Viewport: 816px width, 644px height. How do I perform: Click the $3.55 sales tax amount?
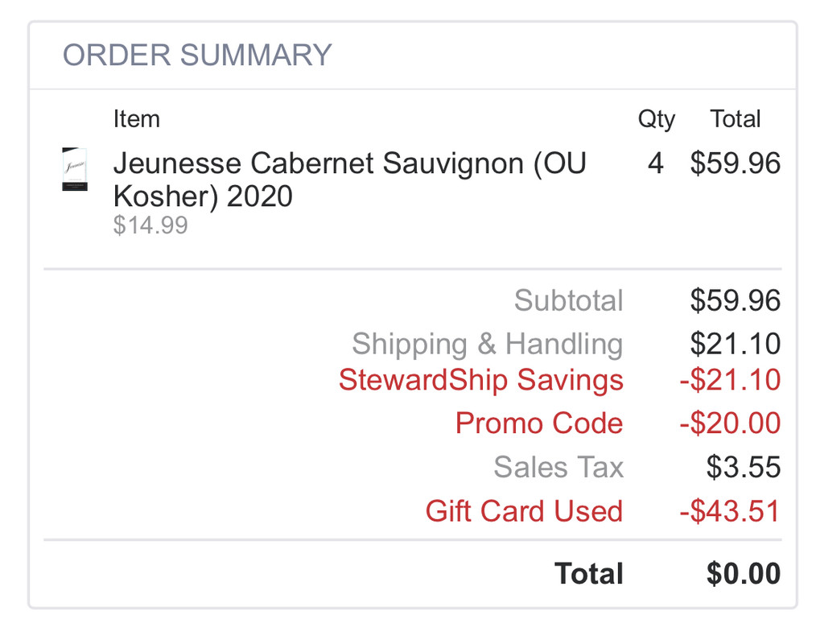(743, 467)
